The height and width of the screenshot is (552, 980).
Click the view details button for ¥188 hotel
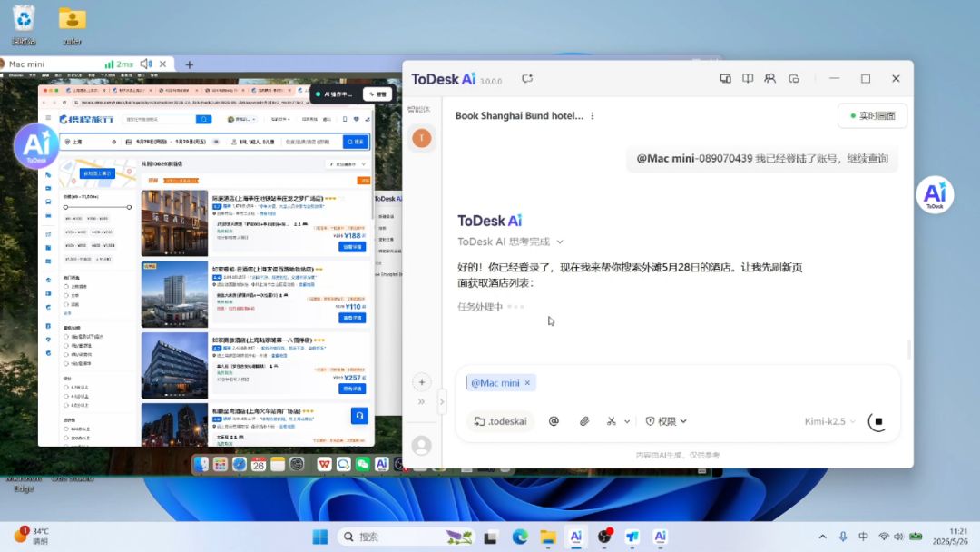pos(352,247)
